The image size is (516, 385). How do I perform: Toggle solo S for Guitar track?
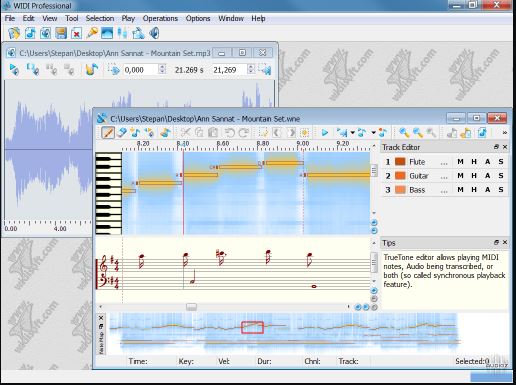[501, 176]
